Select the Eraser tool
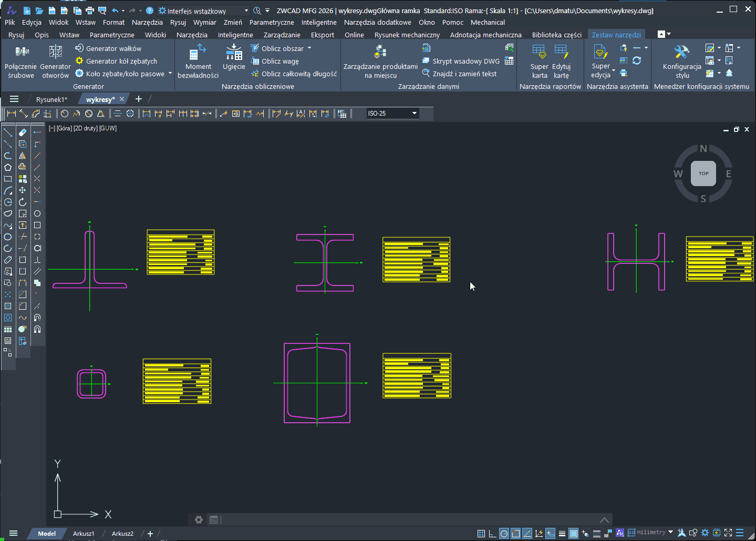 [23, 132]
